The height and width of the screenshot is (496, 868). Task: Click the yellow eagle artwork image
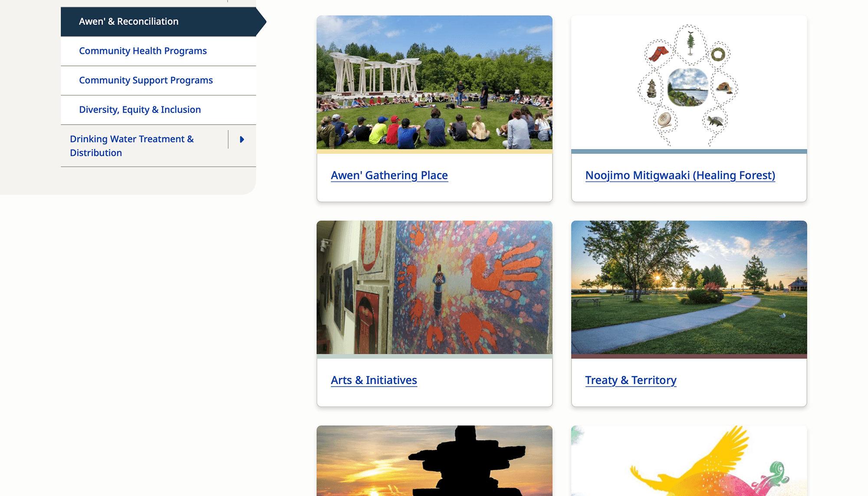pyautogui.click(x=689, y=461)
